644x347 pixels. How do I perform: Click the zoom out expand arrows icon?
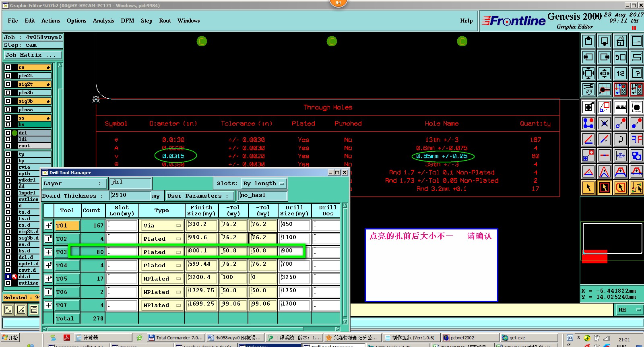tap(588, 73)
